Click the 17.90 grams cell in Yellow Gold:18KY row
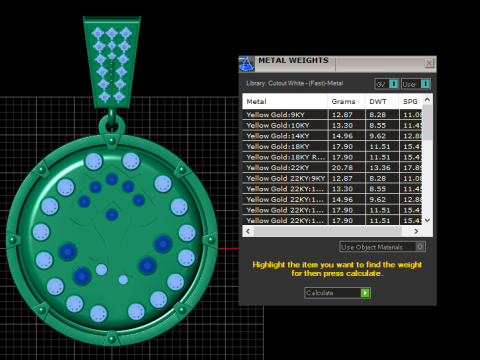 pos(347,146)
